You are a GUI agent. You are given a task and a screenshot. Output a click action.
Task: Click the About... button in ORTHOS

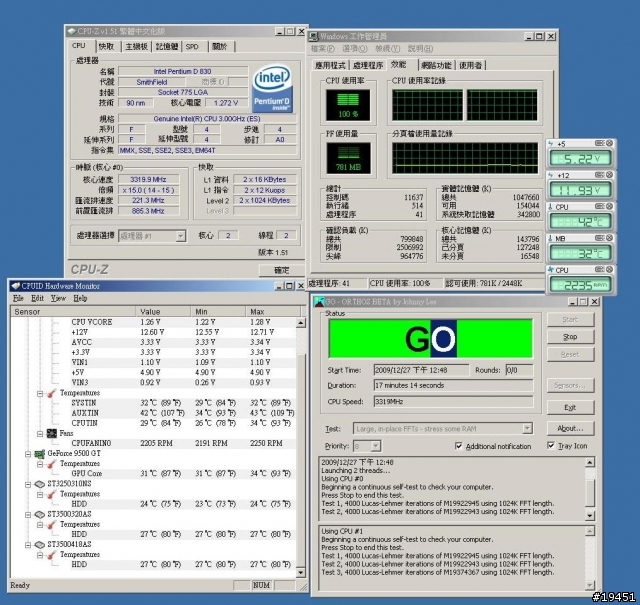coord(570,428)
